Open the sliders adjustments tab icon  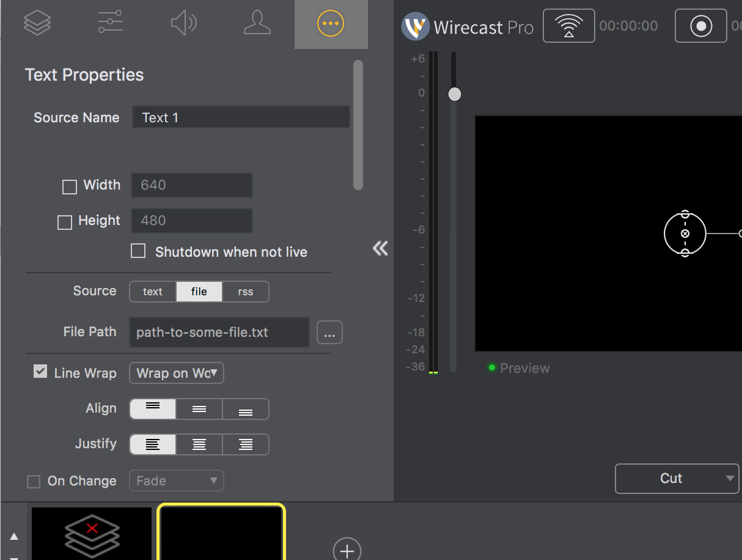point(110,24)
